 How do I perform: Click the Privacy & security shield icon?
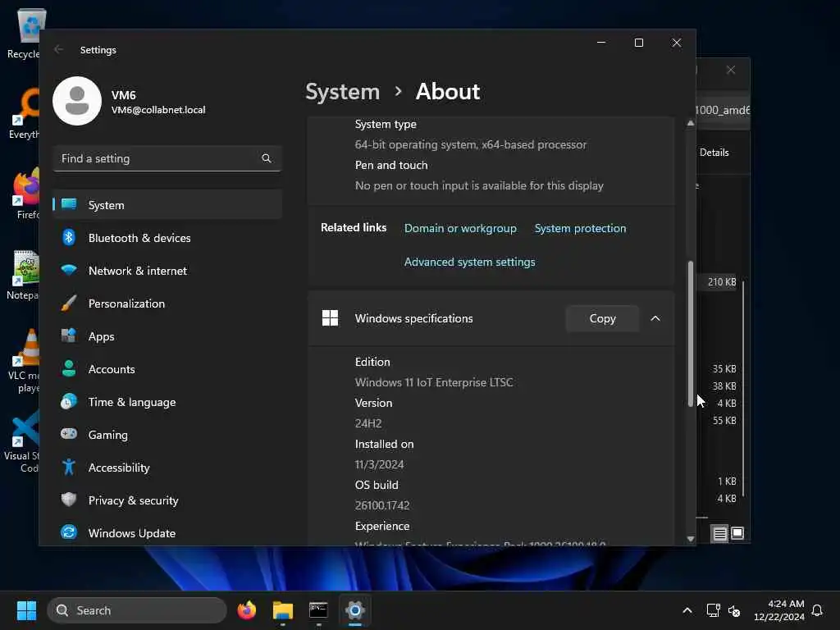(x=69, y=500)
